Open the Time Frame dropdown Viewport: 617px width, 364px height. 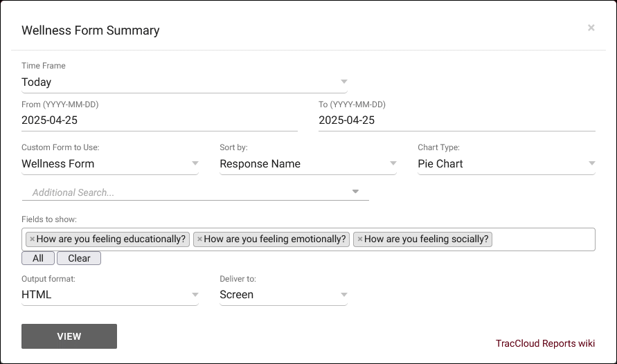[184, 82]
